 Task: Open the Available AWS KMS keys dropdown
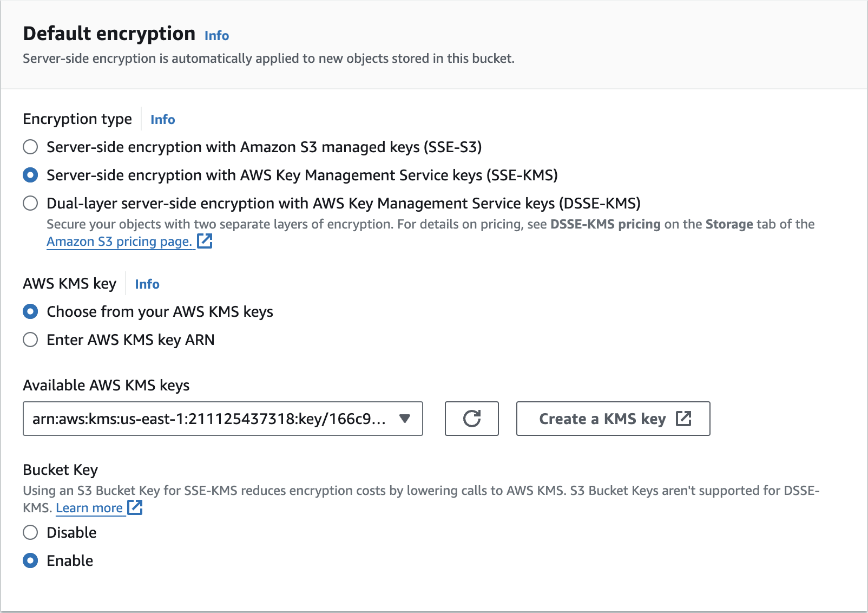[223, 419]
